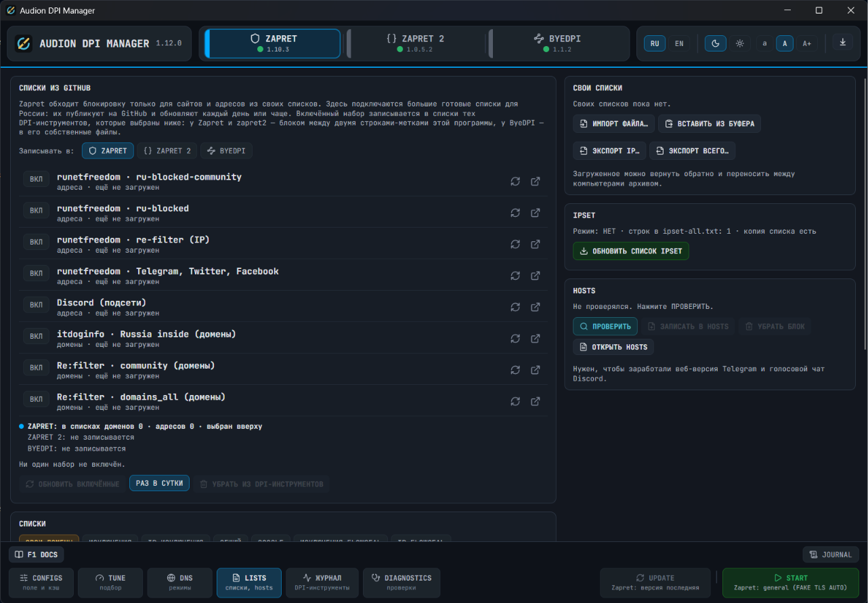Enable itdoginfo Russia inside domains list
Viewport: 868px width, 603px height.
pos(36,336)
